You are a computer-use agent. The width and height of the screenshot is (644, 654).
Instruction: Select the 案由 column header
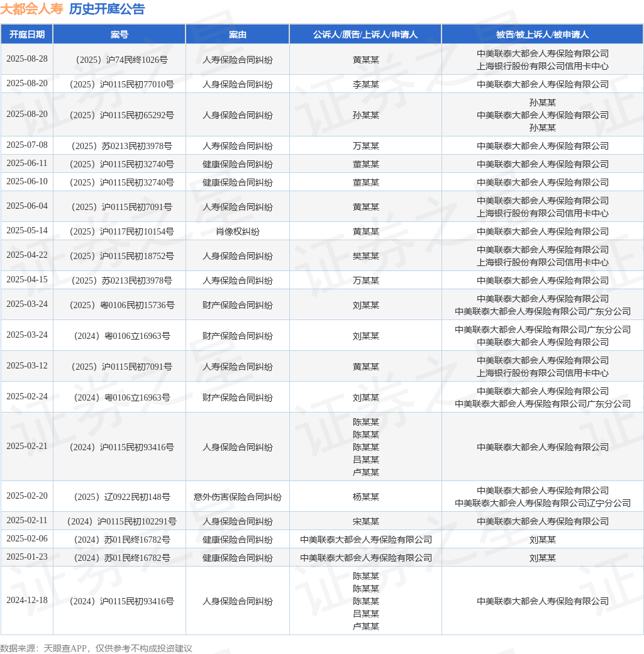(237, 34)
